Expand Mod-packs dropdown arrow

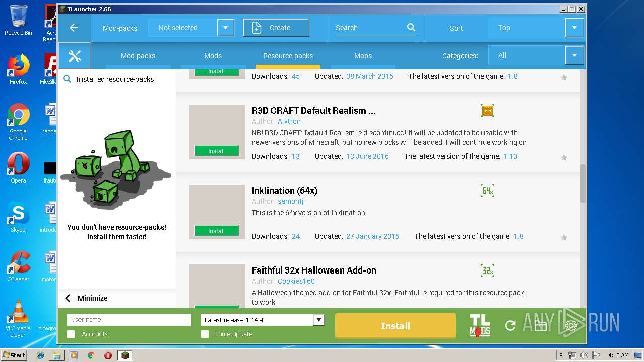pos(226,28)
